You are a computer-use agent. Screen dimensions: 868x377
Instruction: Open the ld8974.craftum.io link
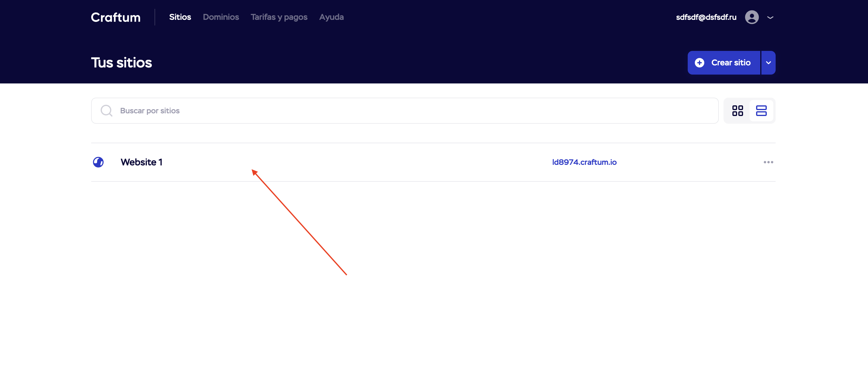584,162
